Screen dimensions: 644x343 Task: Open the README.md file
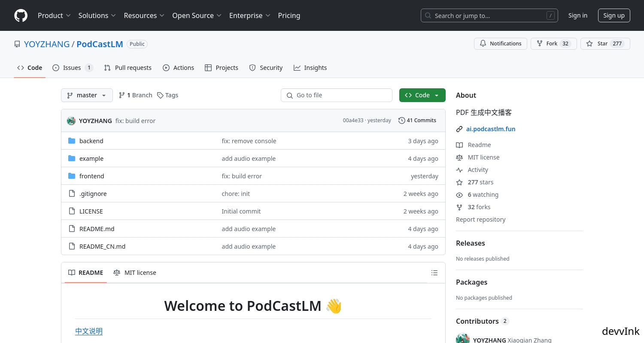(x=97, y=229)
